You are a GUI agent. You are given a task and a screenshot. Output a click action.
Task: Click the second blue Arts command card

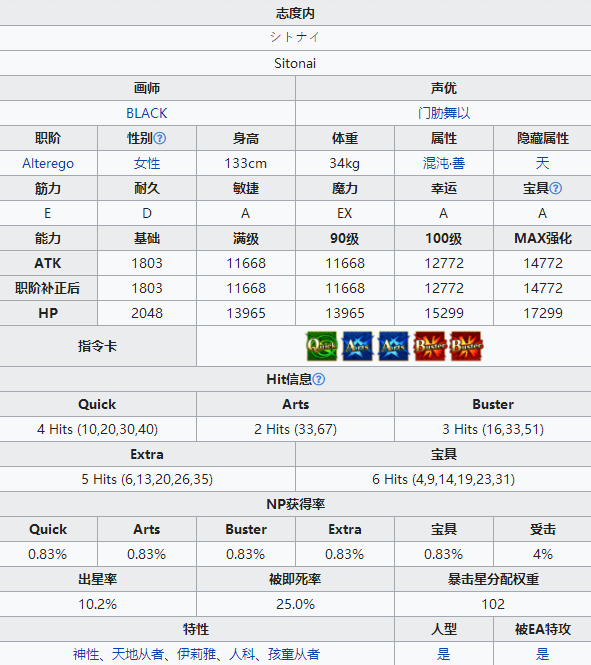click(x=393, y=346)
